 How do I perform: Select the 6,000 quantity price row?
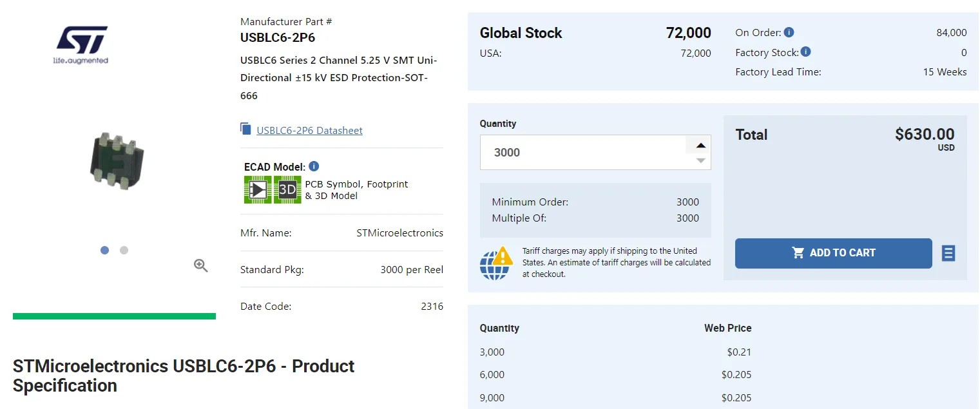pyautogui.click(x=615, y=374)
